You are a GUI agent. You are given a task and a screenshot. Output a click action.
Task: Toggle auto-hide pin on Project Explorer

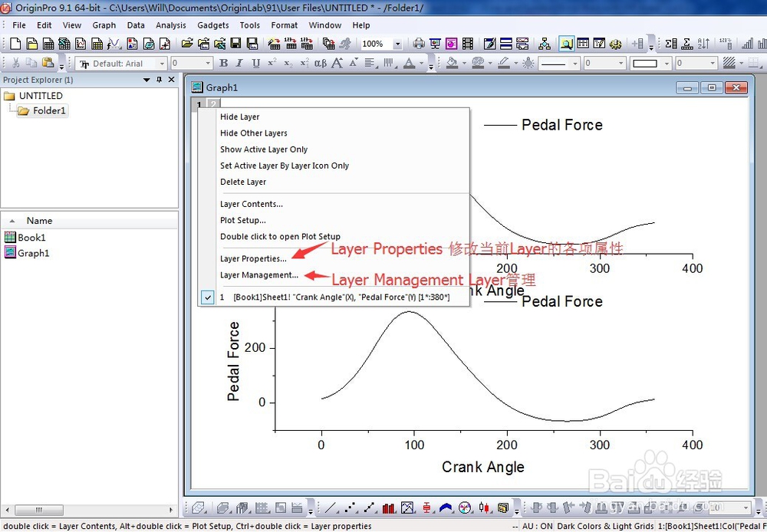(x=159, y=80)
